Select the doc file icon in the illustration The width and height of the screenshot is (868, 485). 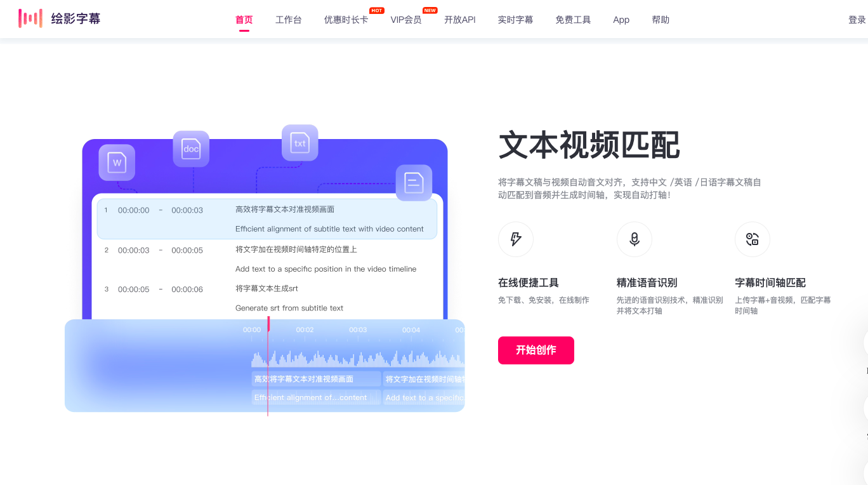tap(191, 149)
